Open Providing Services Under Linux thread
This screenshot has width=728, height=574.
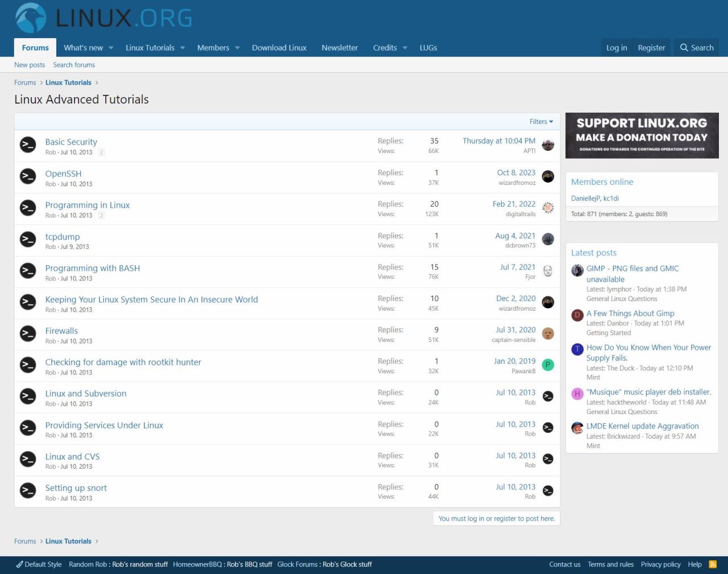[x=104, y=425]
